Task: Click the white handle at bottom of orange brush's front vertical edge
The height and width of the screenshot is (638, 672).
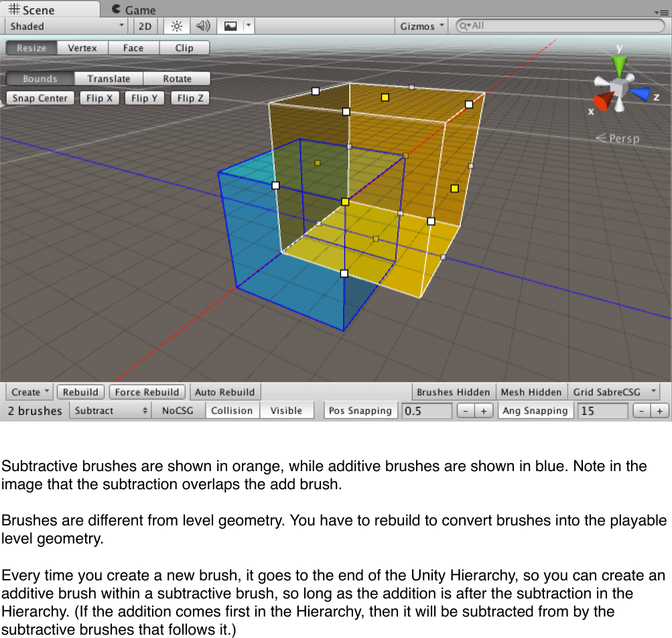Action: click(344, 273)
